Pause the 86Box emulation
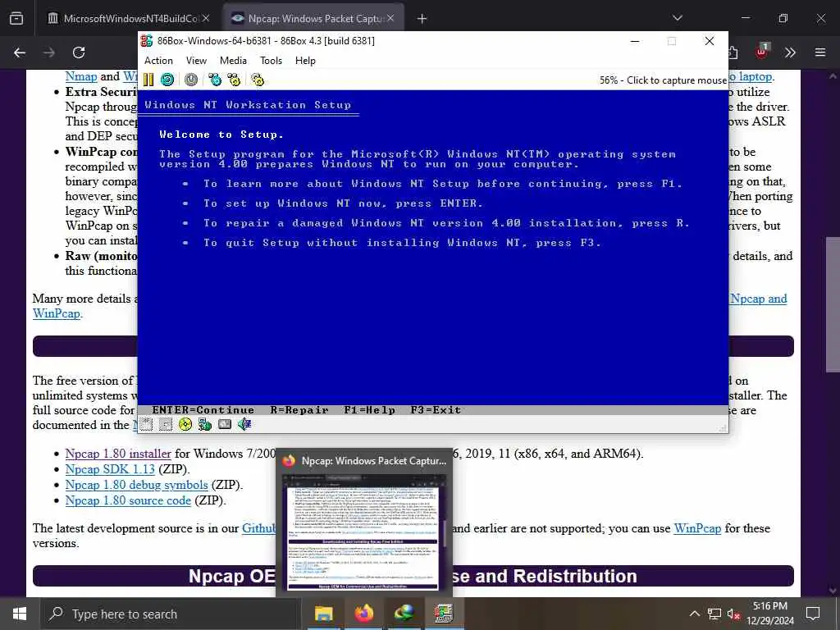Screen dimensions: 840x630 (x=148, y=80)
